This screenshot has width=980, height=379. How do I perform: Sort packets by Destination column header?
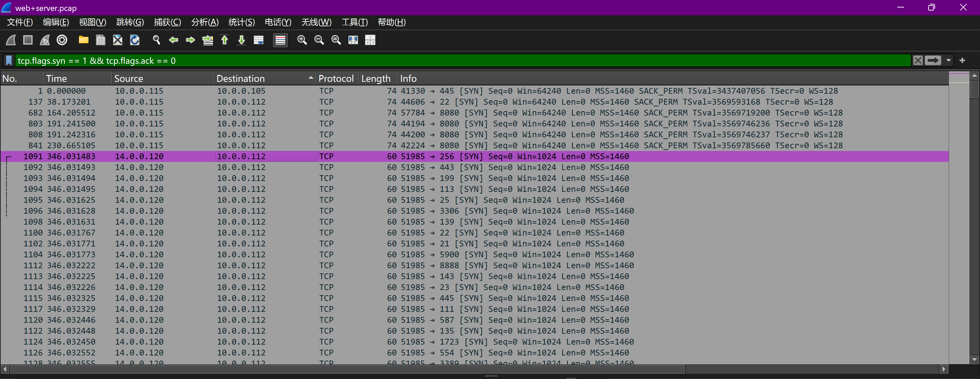coord(241,78)
